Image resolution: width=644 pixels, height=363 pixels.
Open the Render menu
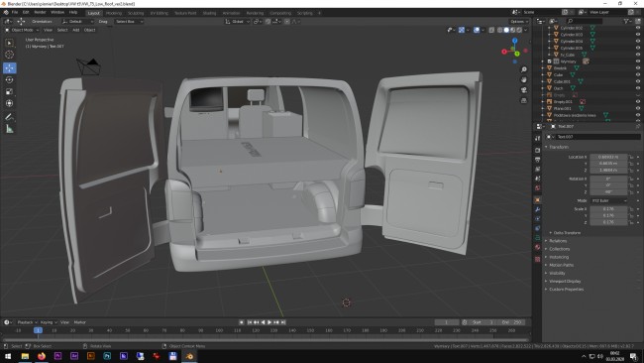(x=40, y=12)
